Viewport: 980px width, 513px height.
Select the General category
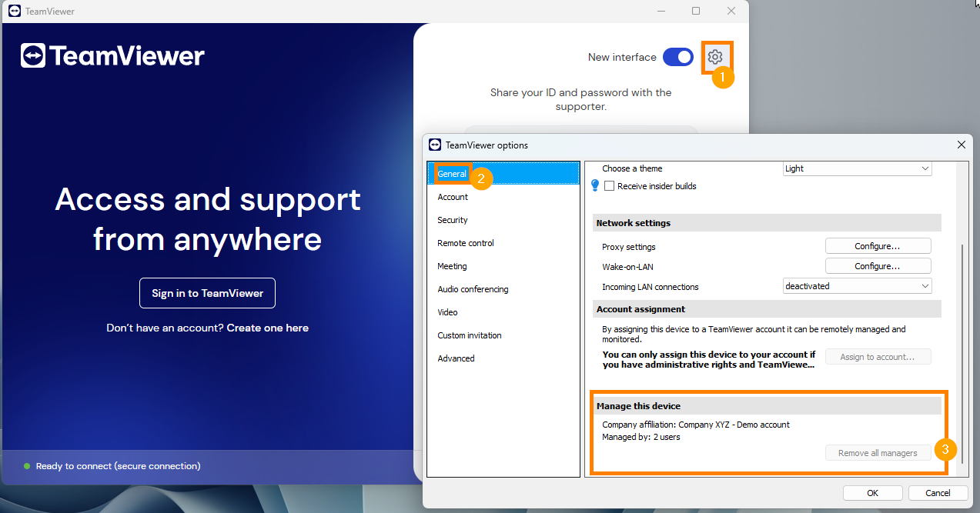tap(503, 174)
